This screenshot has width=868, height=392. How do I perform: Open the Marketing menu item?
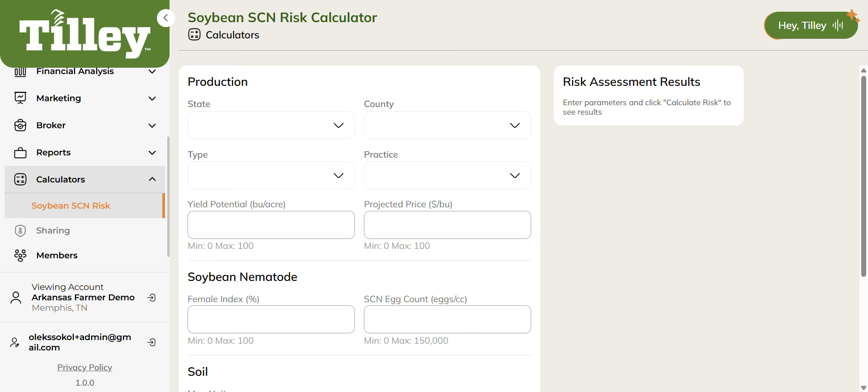click(x=85, y=98)
